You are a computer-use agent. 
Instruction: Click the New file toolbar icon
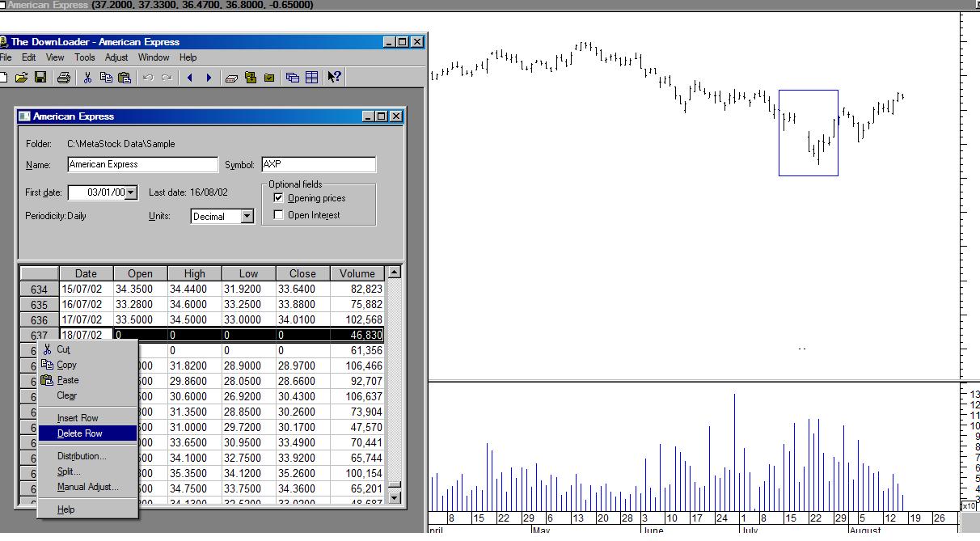(x=3, y=78)
